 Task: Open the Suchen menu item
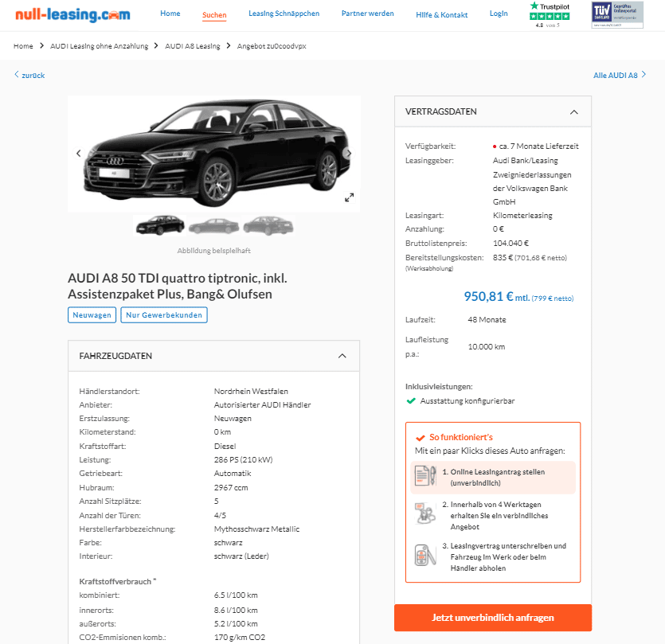[214, 15]
